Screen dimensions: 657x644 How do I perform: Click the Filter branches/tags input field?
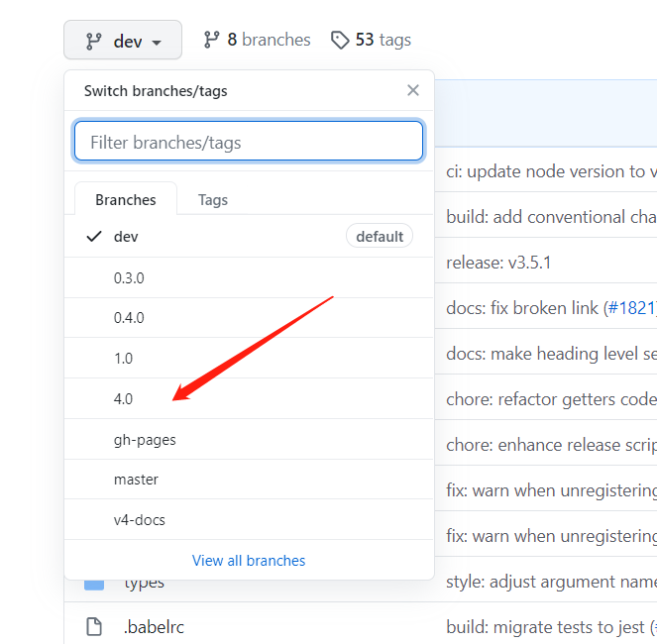click(x=249, y=142)
